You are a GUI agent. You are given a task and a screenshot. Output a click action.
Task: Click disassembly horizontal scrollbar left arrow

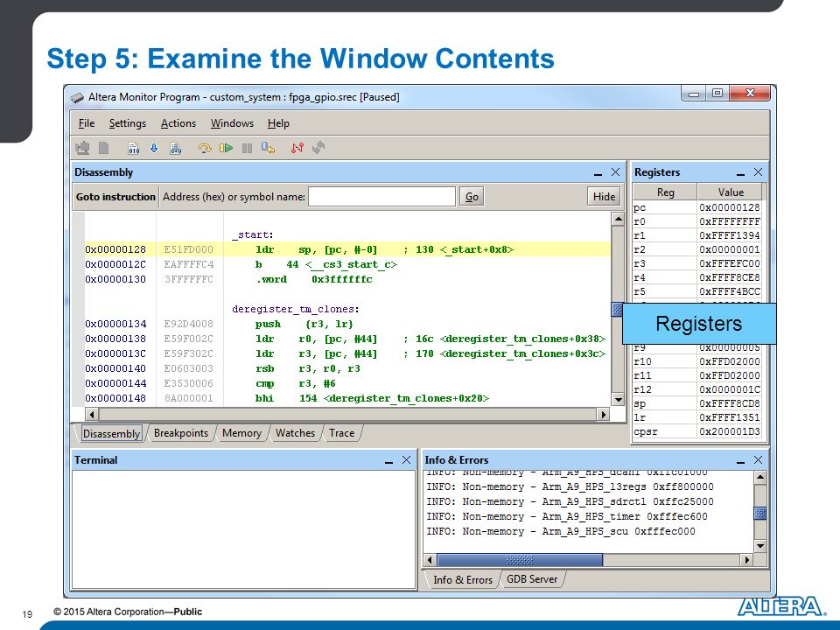pyautogui.click(x=92, y=414)
